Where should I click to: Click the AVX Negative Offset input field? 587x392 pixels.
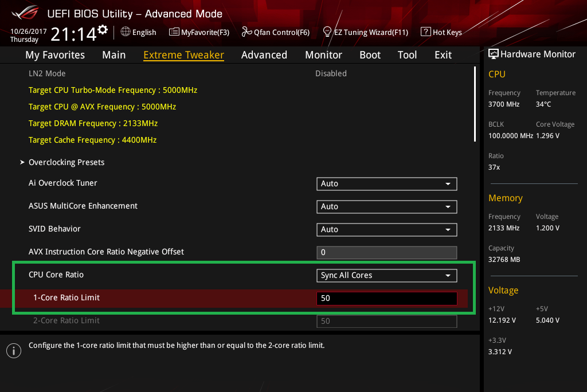pos(387,252)
